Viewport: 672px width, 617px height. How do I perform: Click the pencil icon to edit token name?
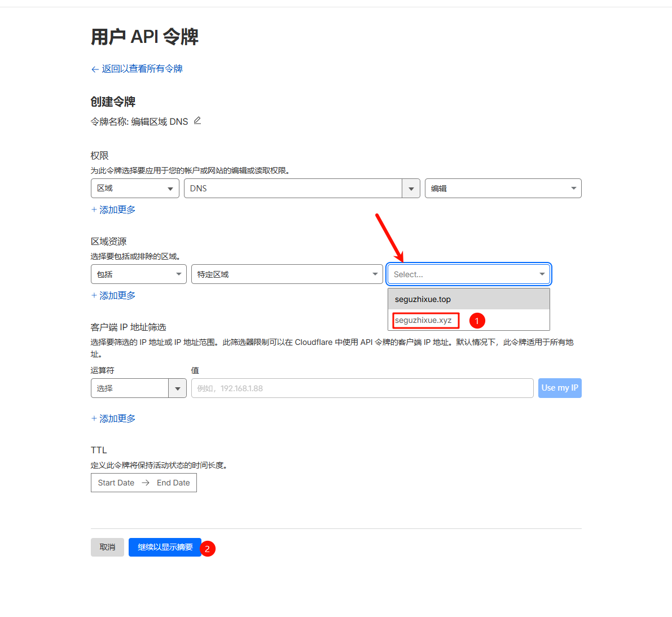pyautogui.click(x=197, y=121)
